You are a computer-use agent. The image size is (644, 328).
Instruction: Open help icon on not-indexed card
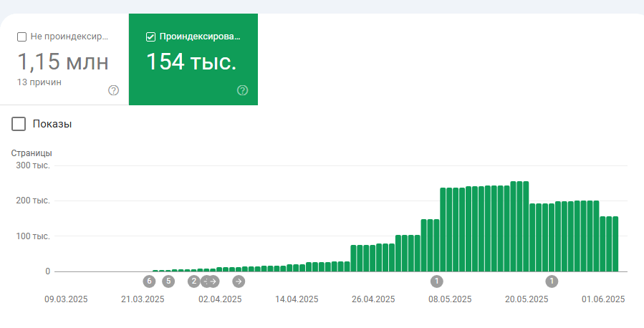coord(113,90)
